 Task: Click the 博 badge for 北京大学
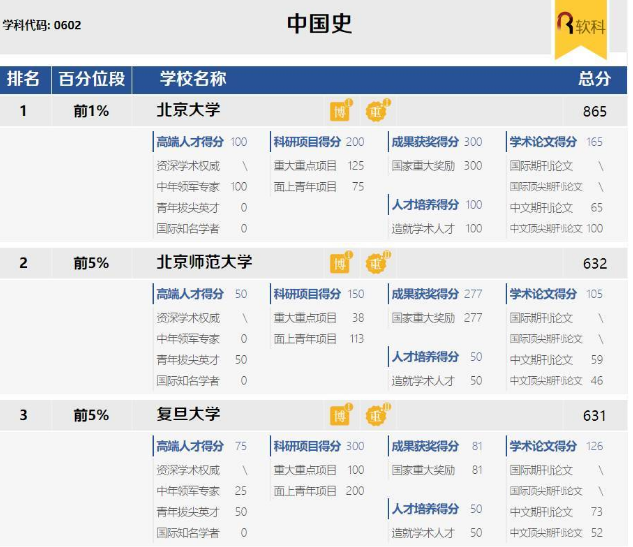click(x=340, y=110)
